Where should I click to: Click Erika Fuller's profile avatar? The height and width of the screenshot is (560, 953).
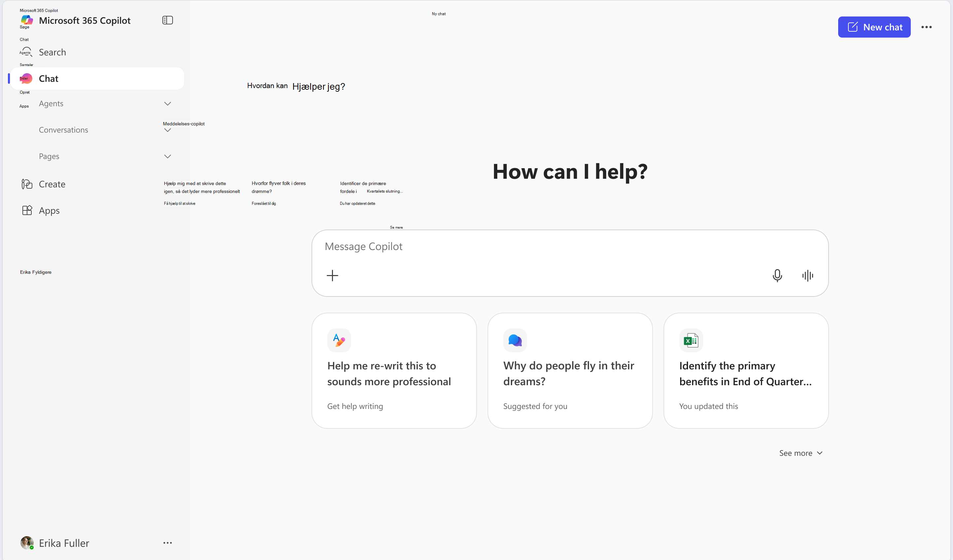(x=27, y=543)
